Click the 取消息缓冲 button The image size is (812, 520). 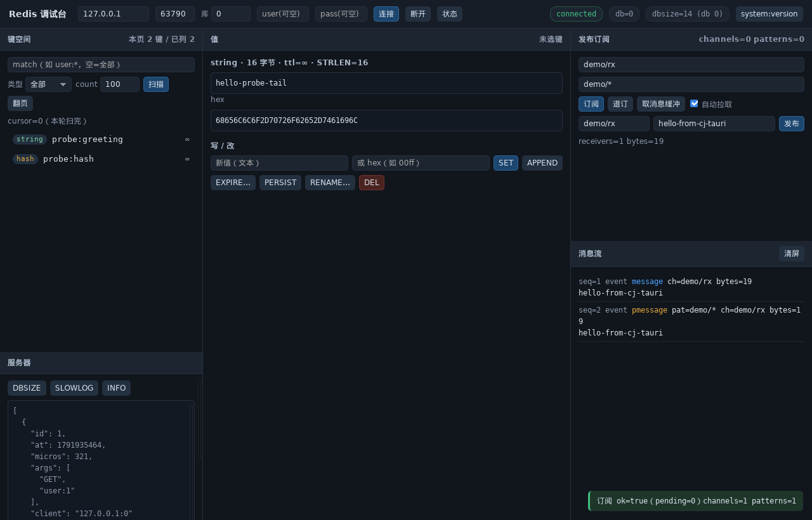point(661,104)
